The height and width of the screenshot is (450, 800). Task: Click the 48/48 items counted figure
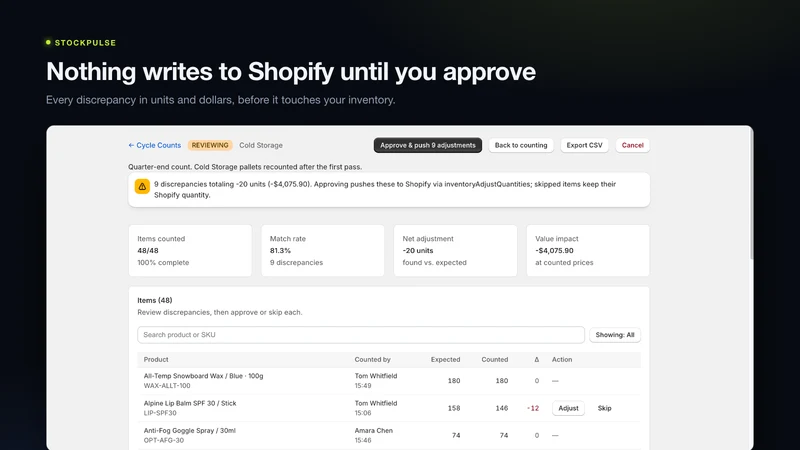click(x=147, y=251)
